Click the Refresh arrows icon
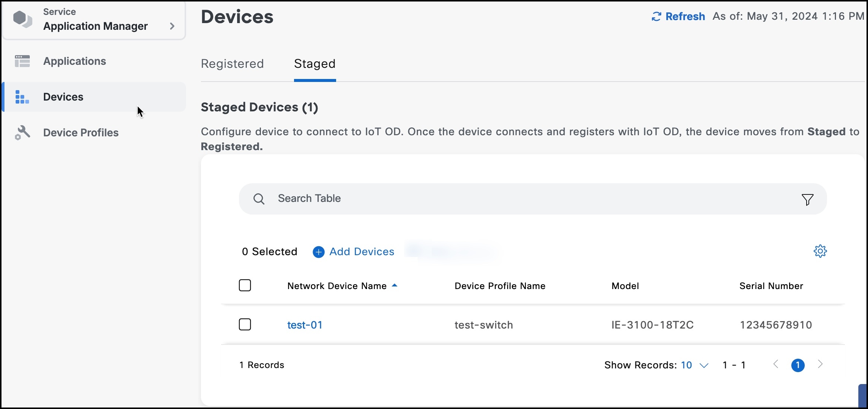This screenshot has width=868, height=409. (656, 16)
